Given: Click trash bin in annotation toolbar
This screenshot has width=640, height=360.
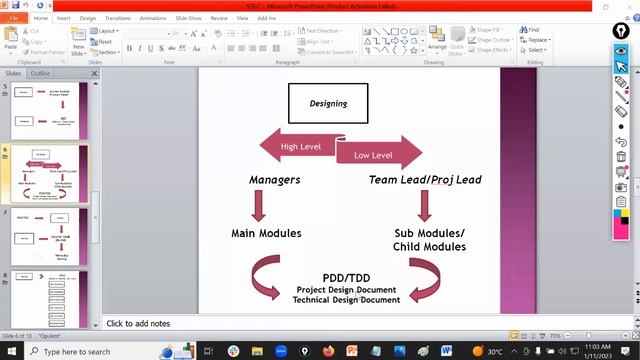Looking at the screenshot, I should (x=621, y=156).
